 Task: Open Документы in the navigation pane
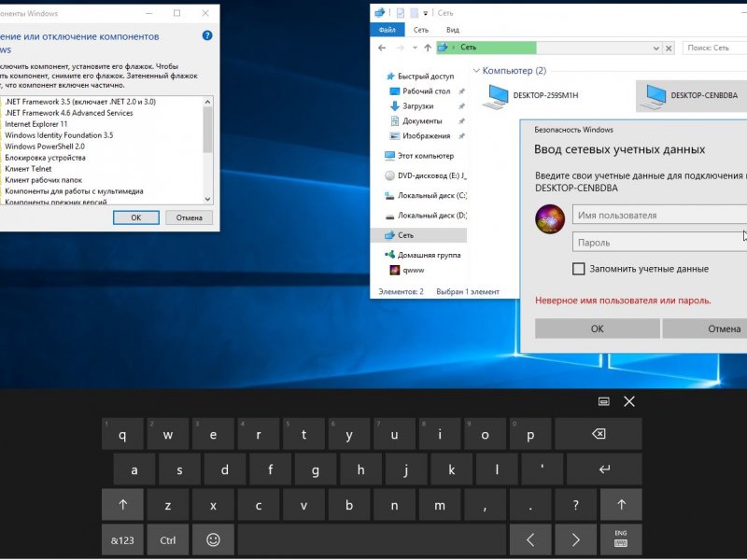click(x=416, y=121)
